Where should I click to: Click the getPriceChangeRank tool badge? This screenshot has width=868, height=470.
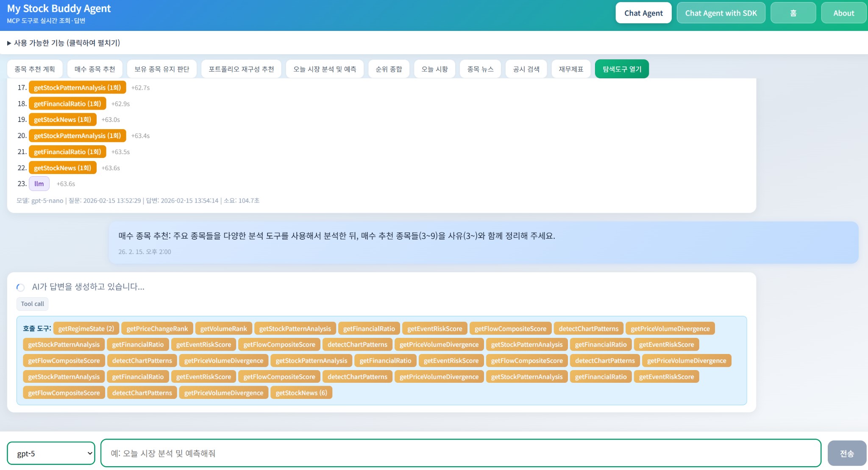tap(158, 328)
